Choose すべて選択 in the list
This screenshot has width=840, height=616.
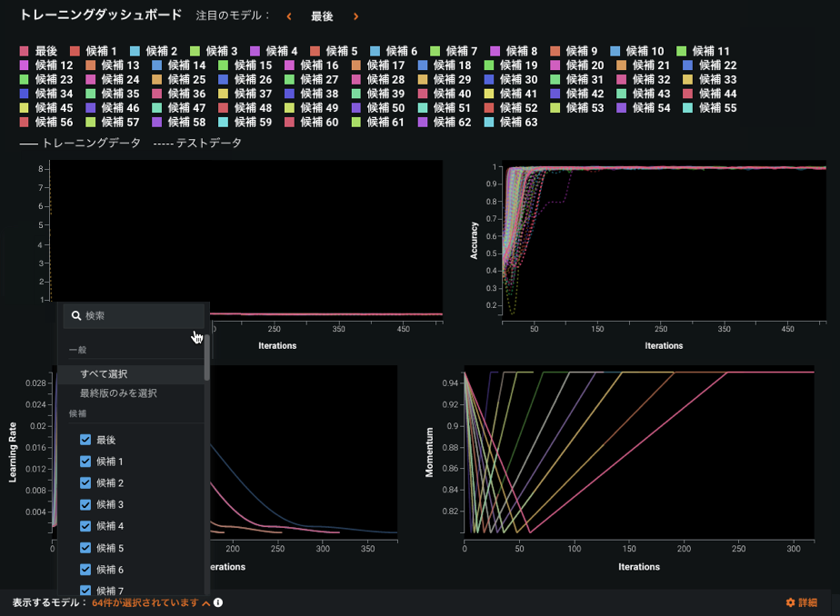pos(104,373)
